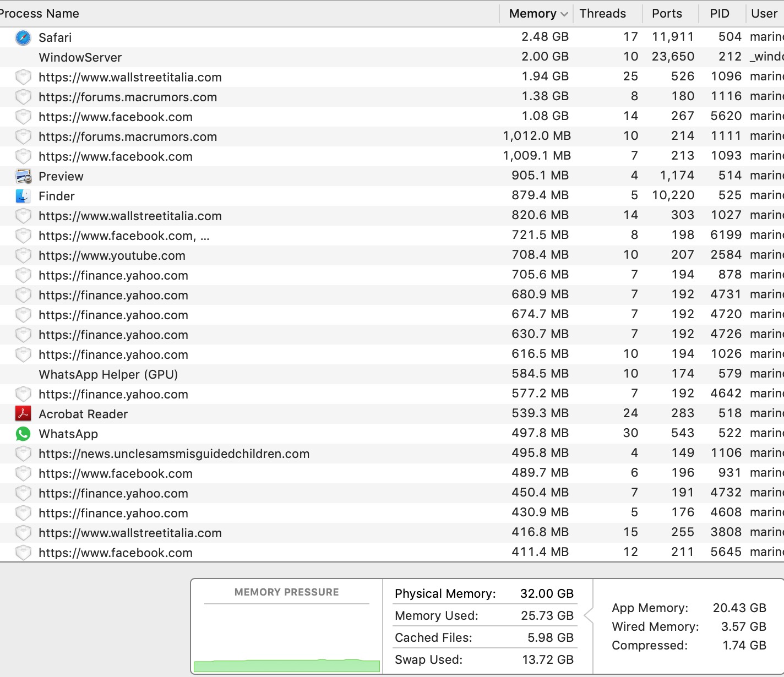The width and height of the screenshot is (784, 677).
Task: Click shield icon of macrumors 1.38 GB row
Action: 23,97
